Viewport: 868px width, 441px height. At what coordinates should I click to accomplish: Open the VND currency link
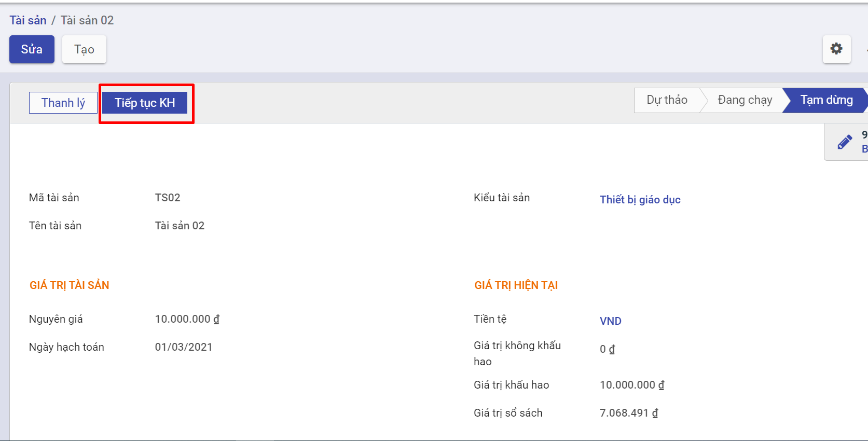point(610,321)
